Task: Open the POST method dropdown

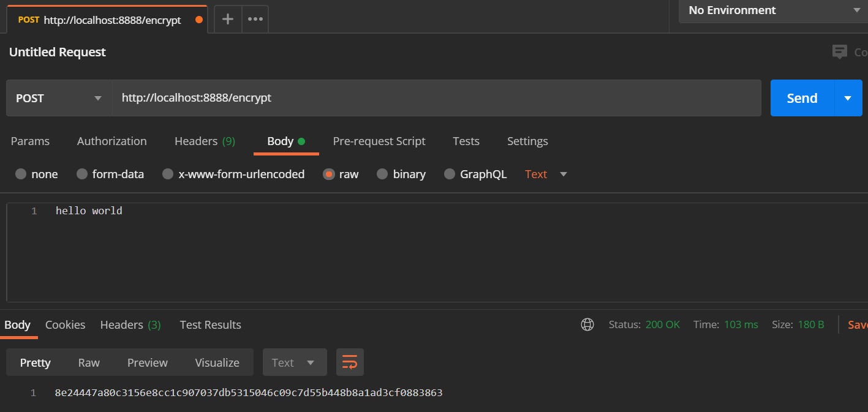Action: tap(59, 98)
